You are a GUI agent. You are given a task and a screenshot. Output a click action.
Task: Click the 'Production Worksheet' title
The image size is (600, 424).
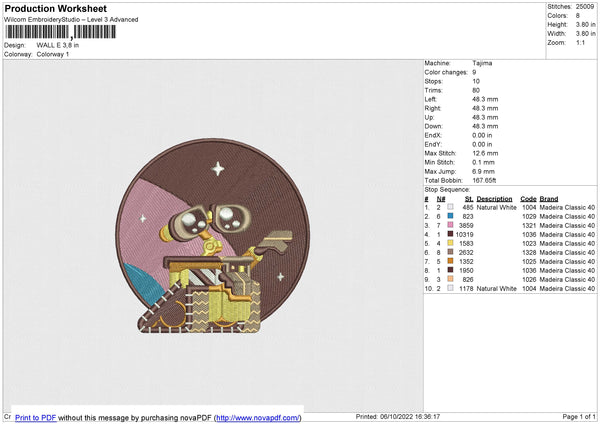[56, 8]
